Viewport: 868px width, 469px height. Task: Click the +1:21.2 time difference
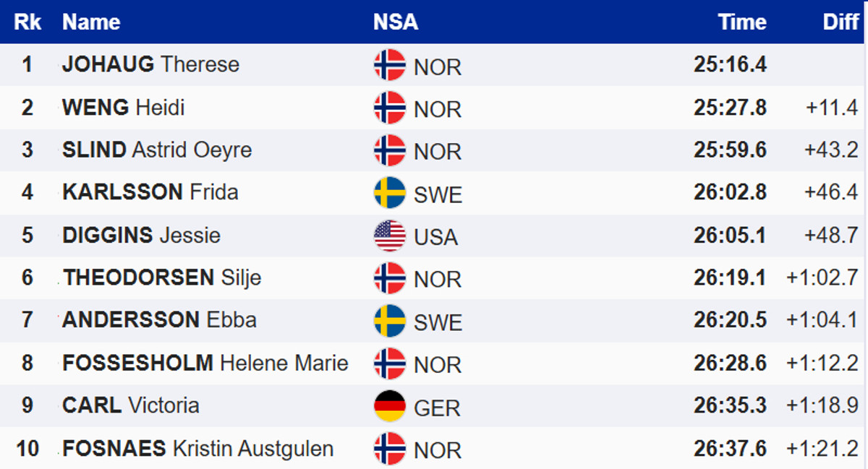point(822,449)
